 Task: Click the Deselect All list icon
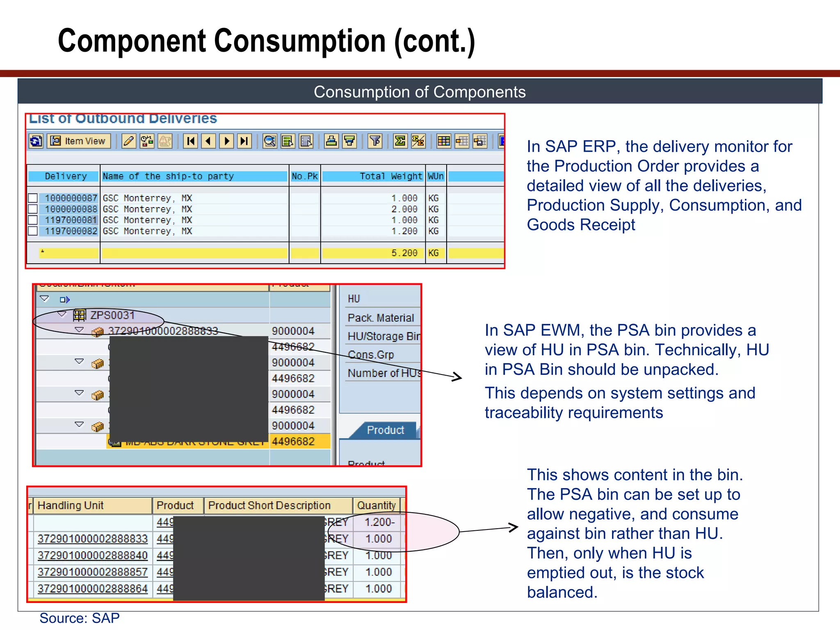tap(306, 142)
